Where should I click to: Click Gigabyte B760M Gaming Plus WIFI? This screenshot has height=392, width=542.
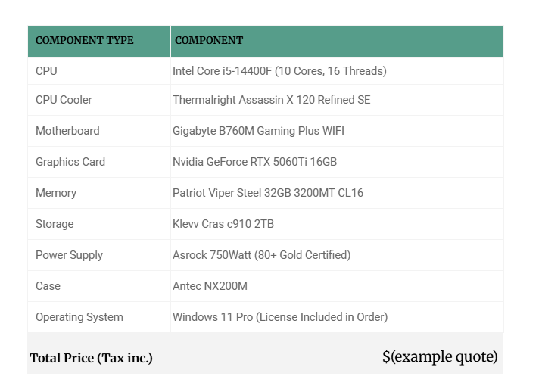coord(258,131)
